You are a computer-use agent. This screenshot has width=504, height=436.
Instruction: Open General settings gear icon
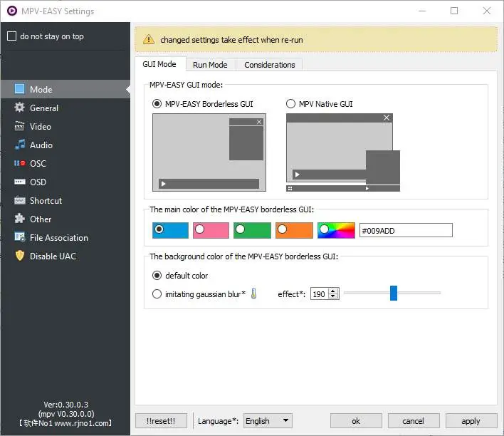tap(19, 108)
